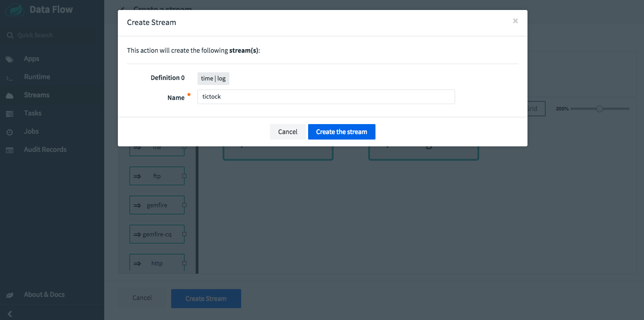Open the Audit Records menu item
The width and height of the screenshot is (644, 320).
pos(45,150)
